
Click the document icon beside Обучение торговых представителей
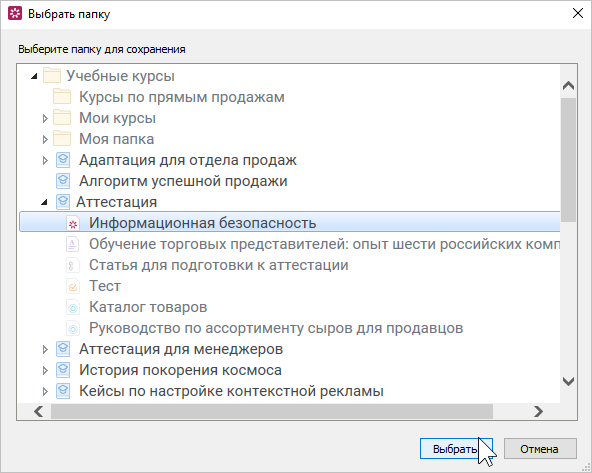pos(72,244)
